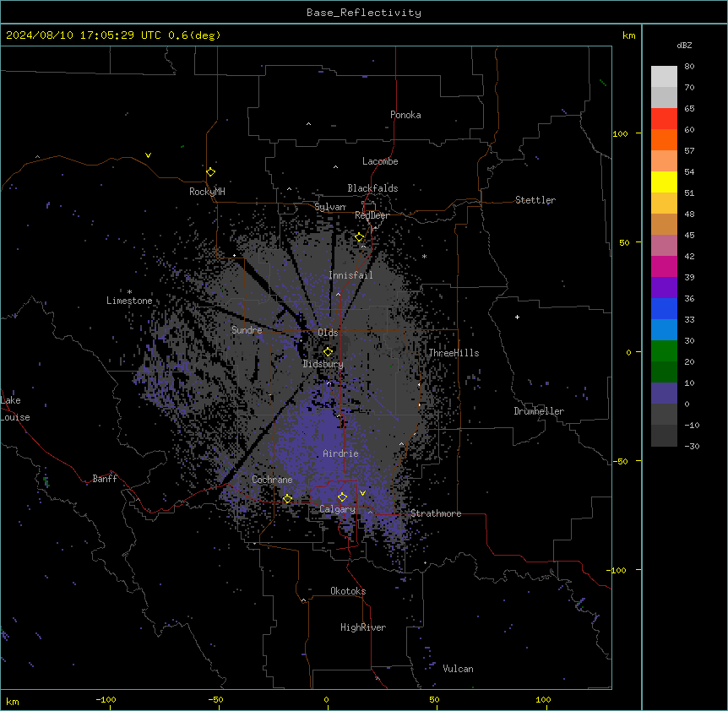This screenshot has width=728, height=711.
Task: Click the RockyMH label
Action: click(207, 192)
